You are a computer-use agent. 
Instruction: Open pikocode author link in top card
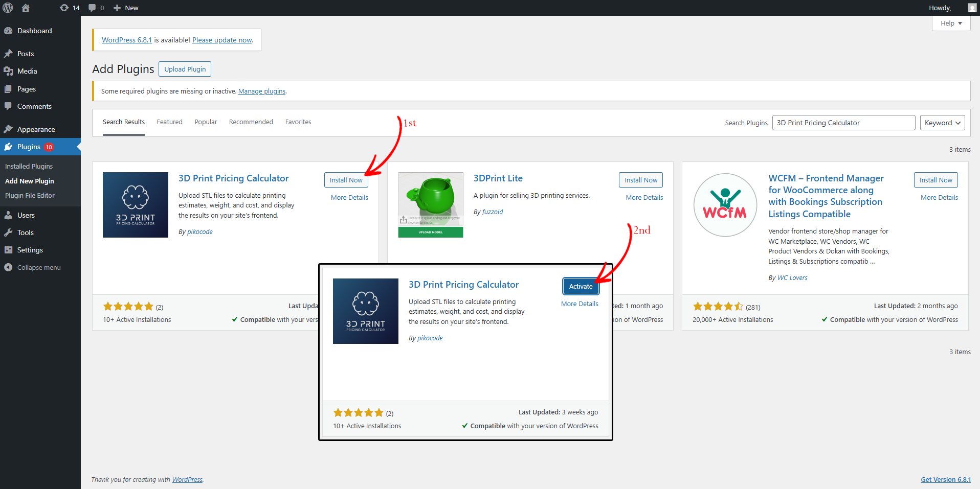(200, 232)
